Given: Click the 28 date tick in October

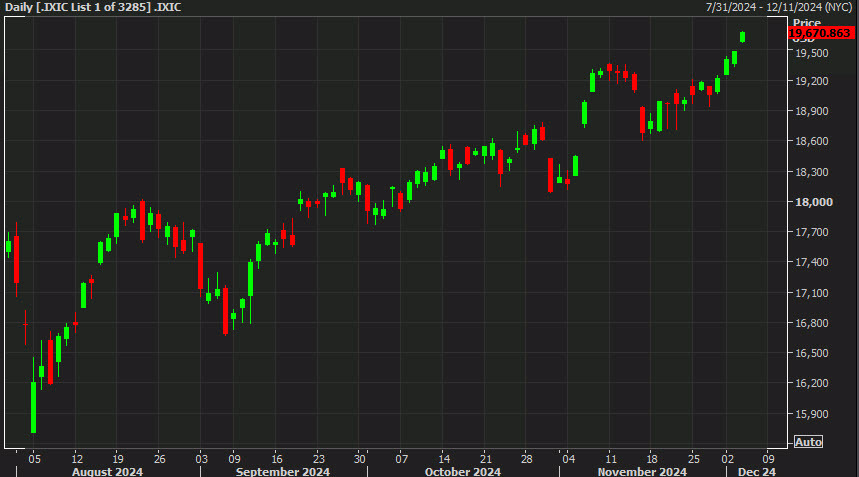Looking at the screenshot, I should click(x=526, y=459).
